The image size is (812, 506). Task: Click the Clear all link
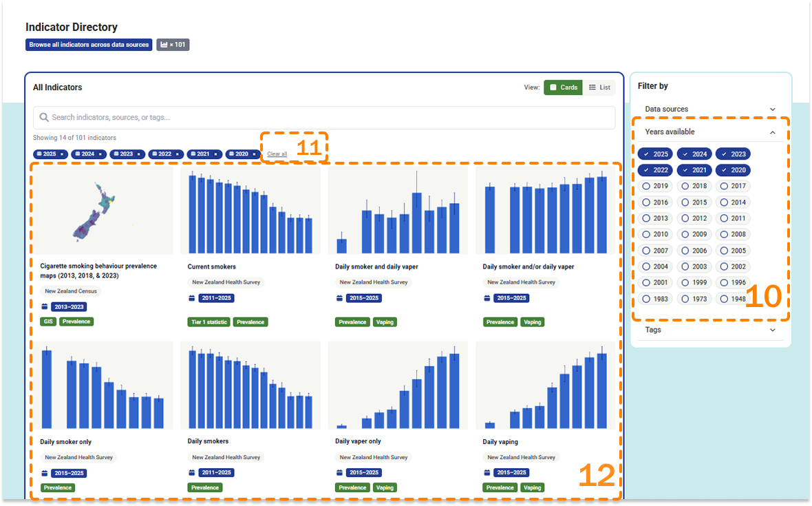click(x=277, y=154)
